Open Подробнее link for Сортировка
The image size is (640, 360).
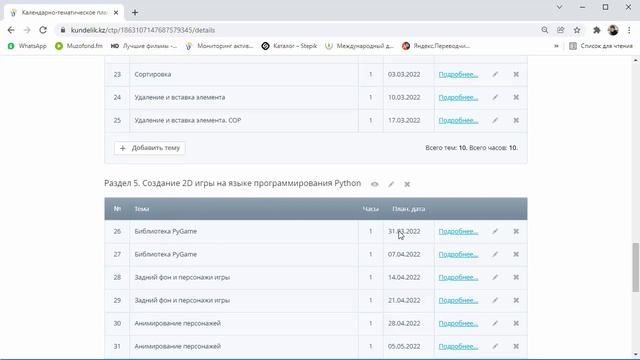(458, 74)
